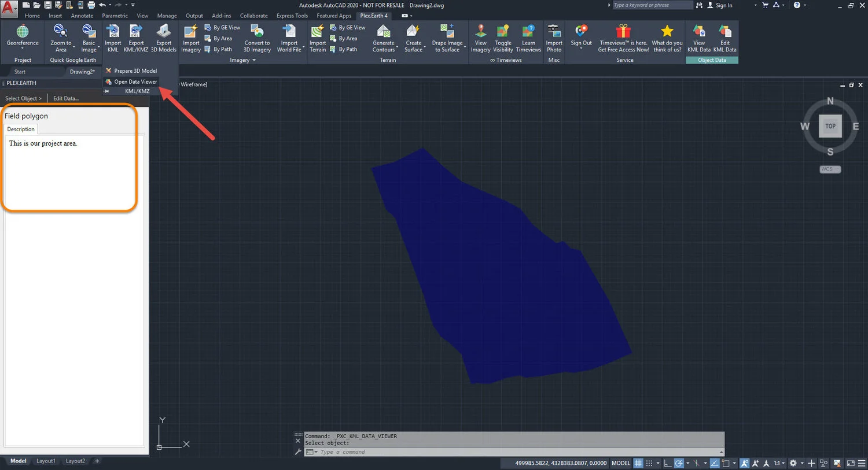The width and height of the screenshot is (868, 470).
Task: Click Plot printer icon in title bar
Action: (x=91, y=5)
